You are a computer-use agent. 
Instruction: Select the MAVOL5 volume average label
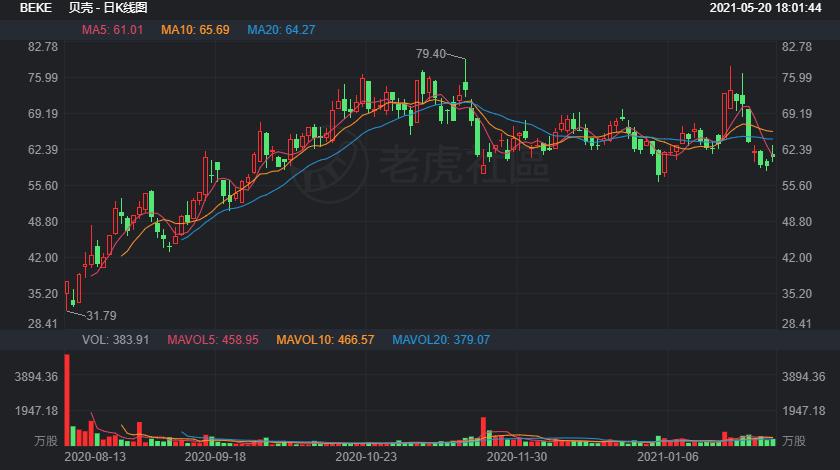tap(213, 340)
